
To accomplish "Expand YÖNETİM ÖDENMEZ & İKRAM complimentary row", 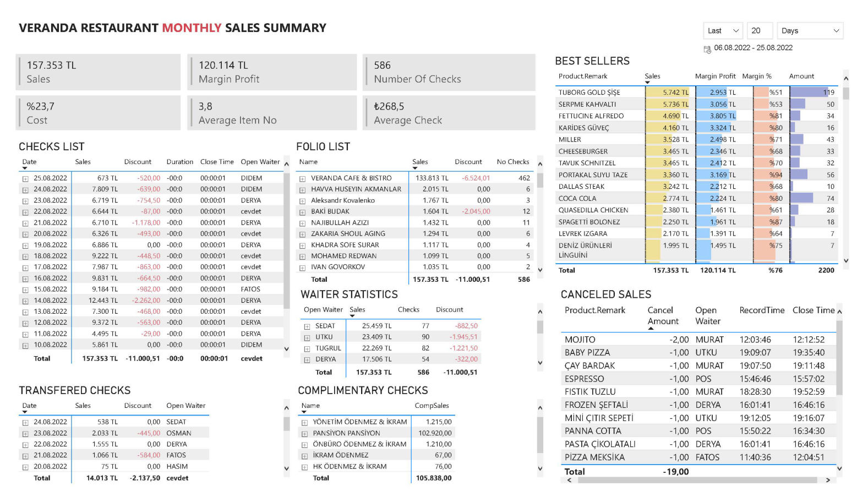I will [304, 423].
